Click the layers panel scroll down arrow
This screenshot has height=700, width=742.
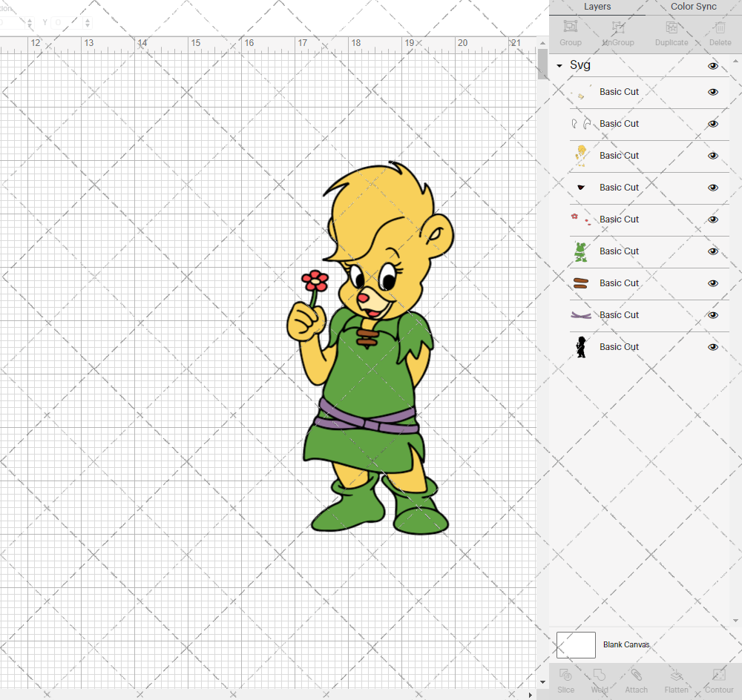tap(735, 621)
